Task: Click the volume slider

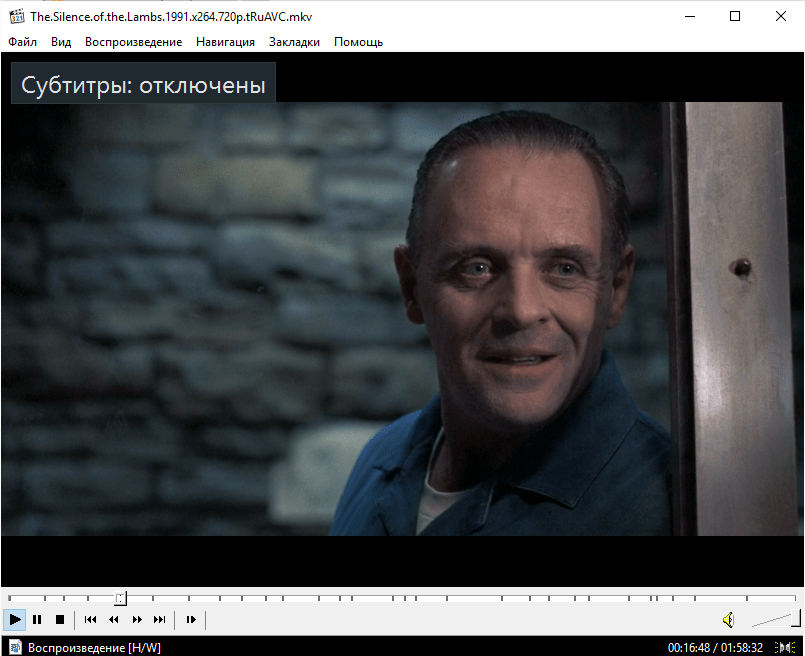Action: (x=775, y=619)
